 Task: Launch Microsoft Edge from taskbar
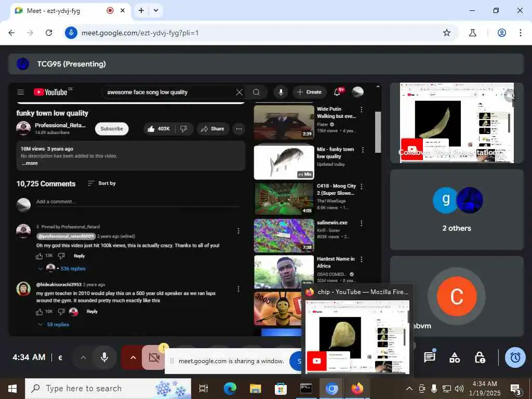click(230, 389)
